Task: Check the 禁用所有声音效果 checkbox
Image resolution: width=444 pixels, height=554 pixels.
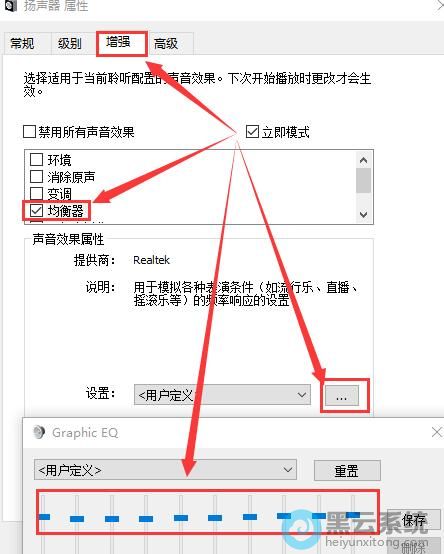Action: point(29,132)
